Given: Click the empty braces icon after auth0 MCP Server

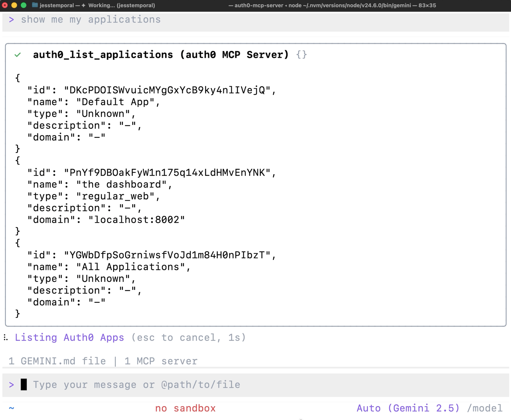Looking at the screenshot, I should [x=302, y=55].
